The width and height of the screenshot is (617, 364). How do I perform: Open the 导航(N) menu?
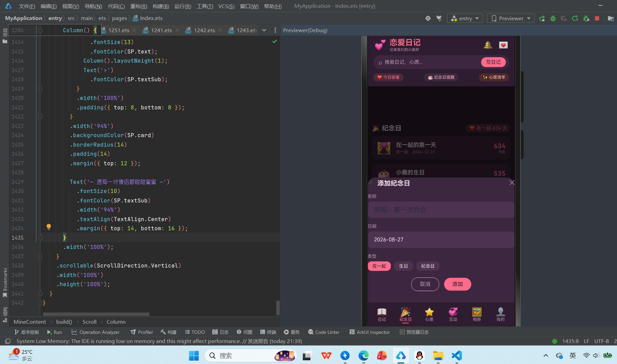(93, 6)
